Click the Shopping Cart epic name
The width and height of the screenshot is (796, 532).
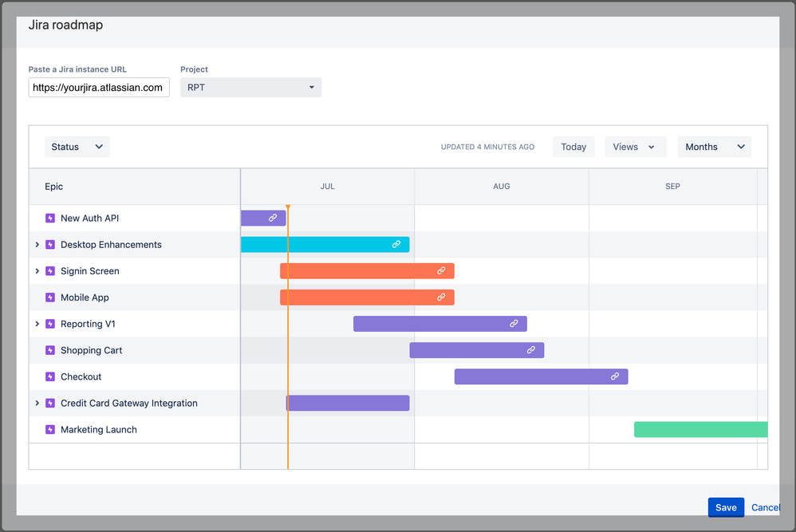[x=92, y=350]
